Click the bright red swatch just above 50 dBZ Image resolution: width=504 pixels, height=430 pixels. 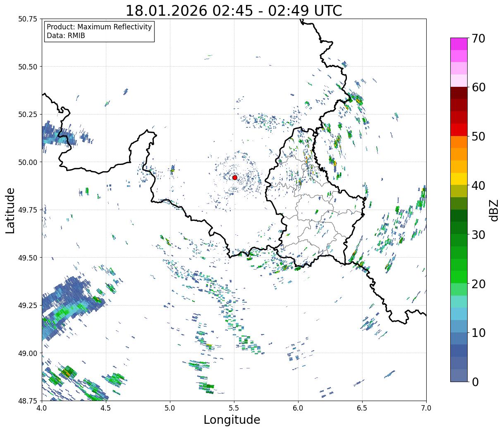point(459,130)
